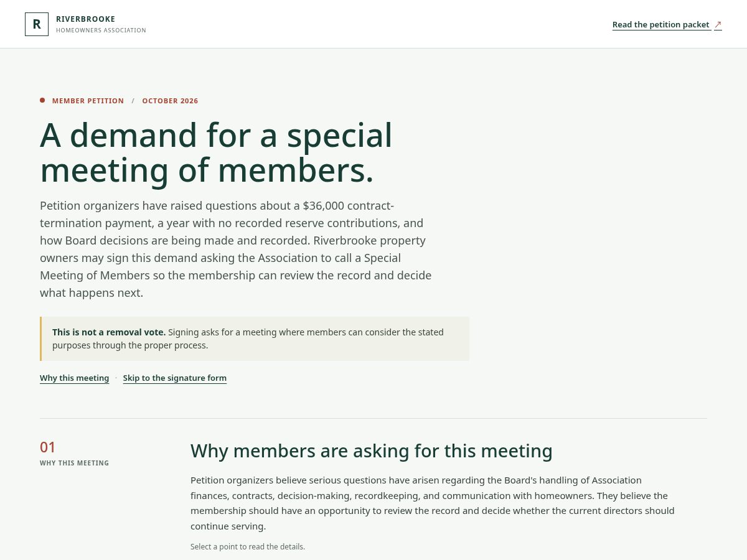Click the "RIVERBROOKE" name in the header
This screenshot has height=560, width=747.
pyautogui.click(x=85, y=19)
